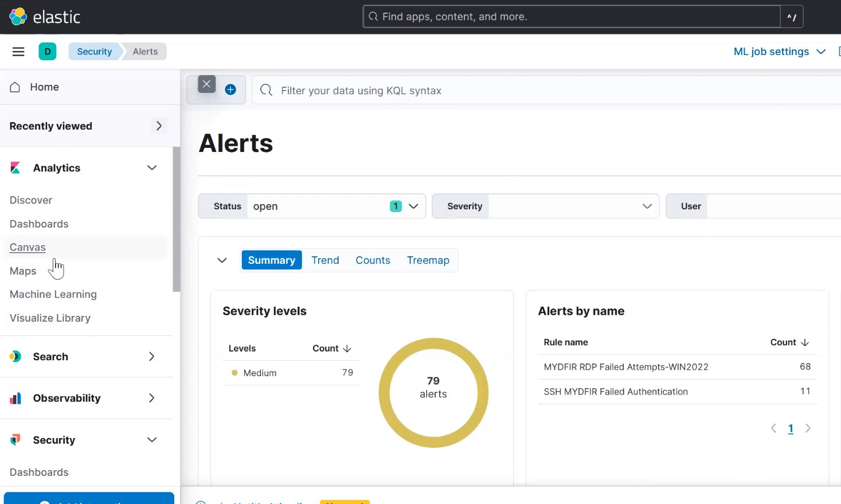Click the keyboard shortcut badge in search
Image resolution: width=841 pixels, height=504 pixels.
coord(792,17)
